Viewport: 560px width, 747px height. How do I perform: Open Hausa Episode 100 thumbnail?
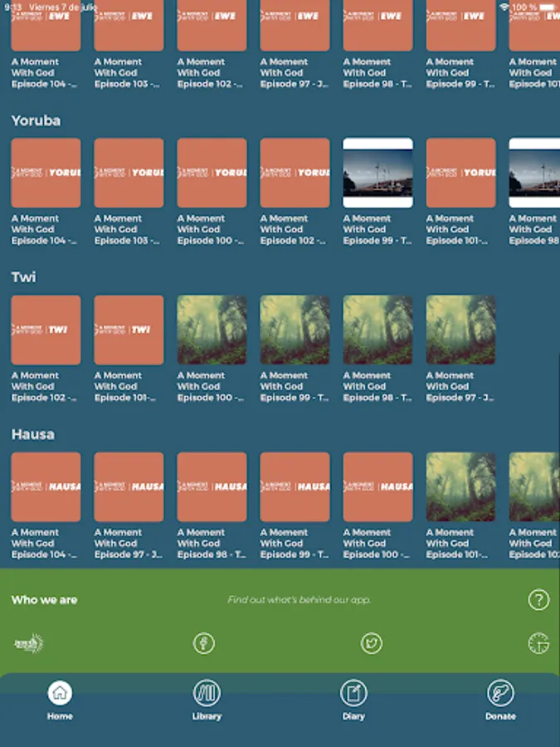click(377, 486)
